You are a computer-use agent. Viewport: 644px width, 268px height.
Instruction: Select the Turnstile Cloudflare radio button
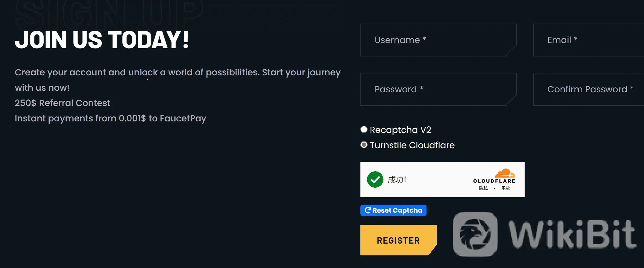click(x=364, y=145)
